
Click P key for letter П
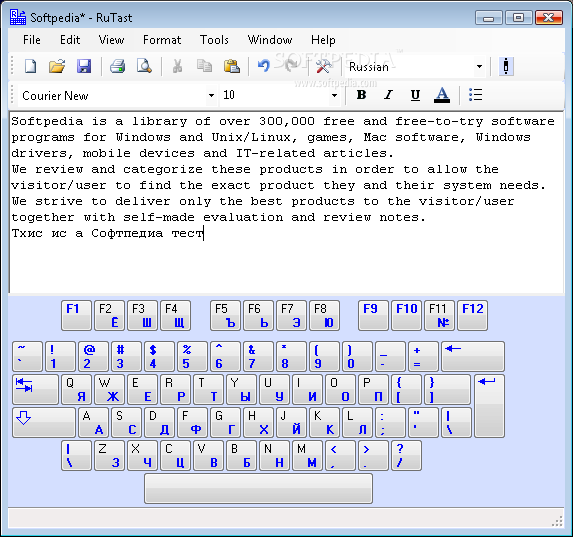(373, 389)
